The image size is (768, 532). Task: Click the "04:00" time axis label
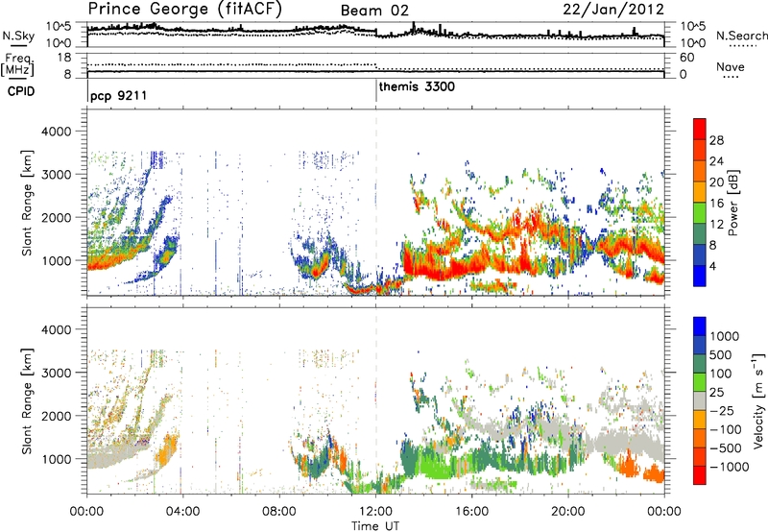point(182,512)
